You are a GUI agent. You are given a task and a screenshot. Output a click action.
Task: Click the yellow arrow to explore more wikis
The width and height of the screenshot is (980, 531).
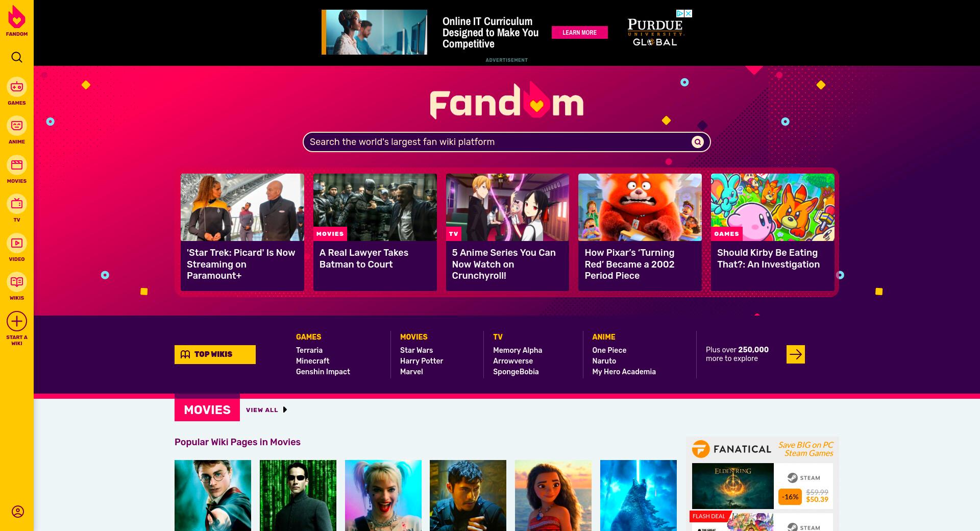pyautogui.click(x=795, y=354)
